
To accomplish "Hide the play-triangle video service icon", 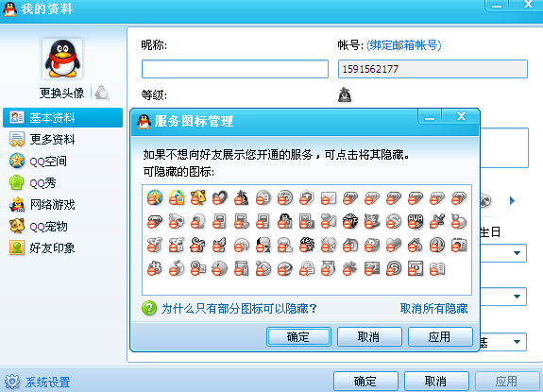I will coord(263,268).
